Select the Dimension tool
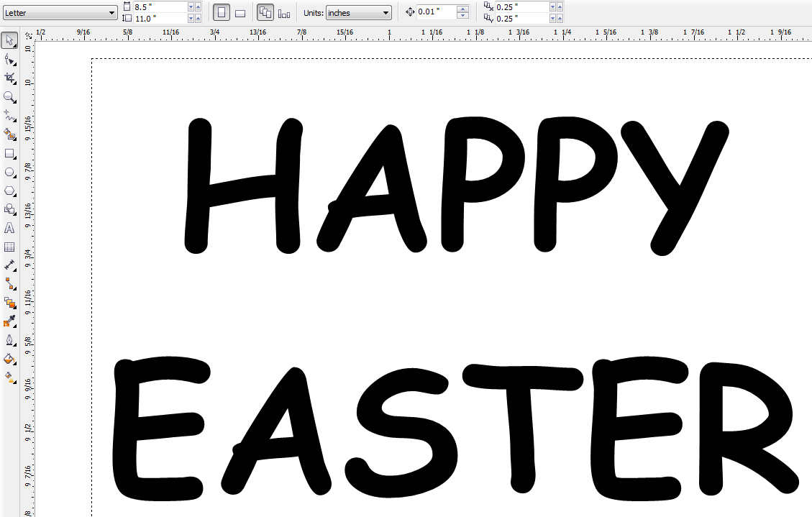Screen dimensions: 812x517 [x=9, y=265]
